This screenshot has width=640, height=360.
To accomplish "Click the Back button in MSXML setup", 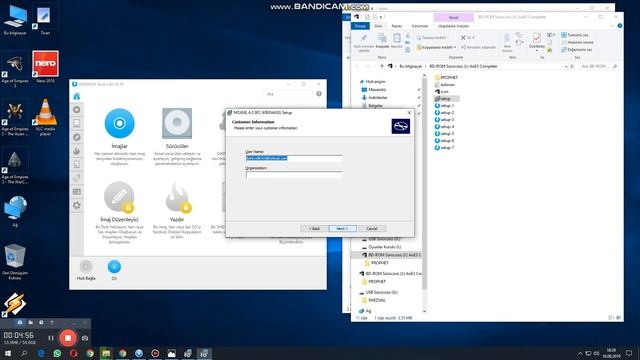I will coord(314,229).
